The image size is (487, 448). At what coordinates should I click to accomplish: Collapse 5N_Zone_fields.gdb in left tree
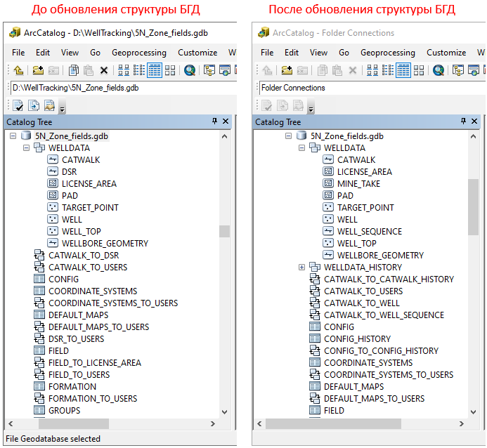click(x=13, y=136)
